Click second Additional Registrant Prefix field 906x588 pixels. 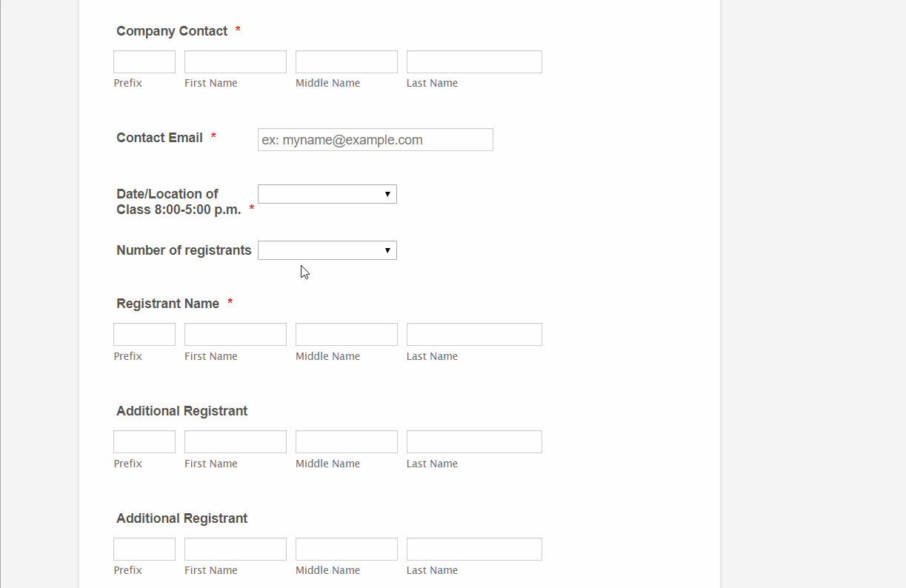pos(144,549)
